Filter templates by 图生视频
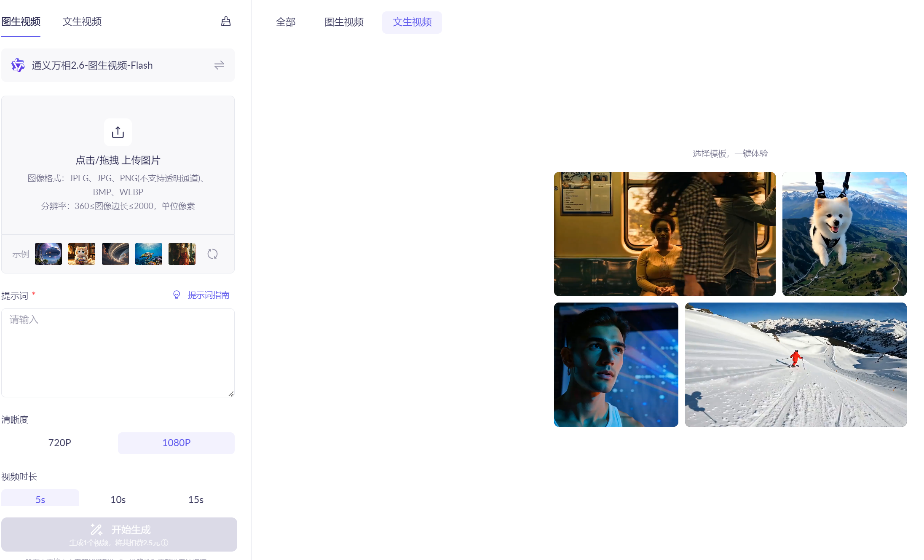Viewport: 924px width, 560px height. point(344,22)
